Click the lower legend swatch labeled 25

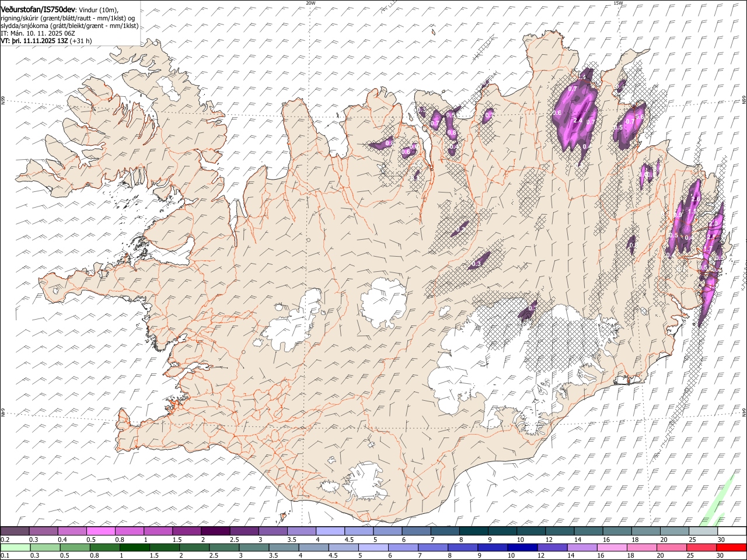pyautogui.click(x=700, y=548)
